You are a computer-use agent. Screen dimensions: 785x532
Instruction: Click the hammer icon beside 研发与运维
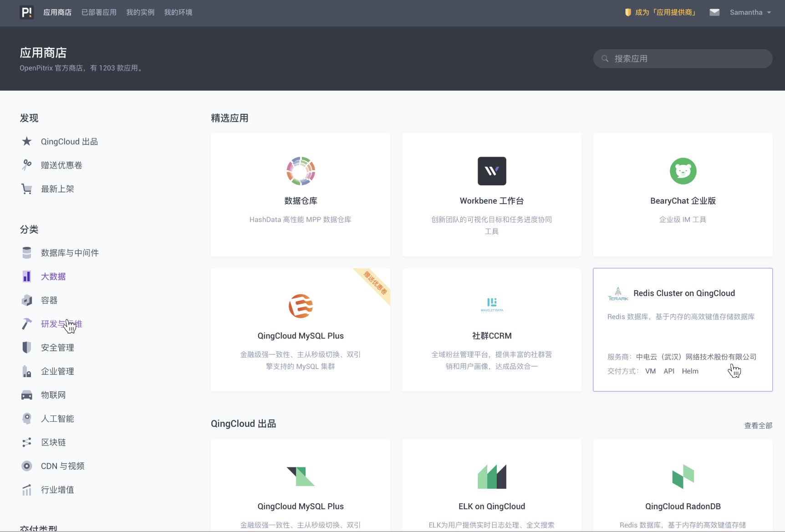(x=27, y=324)
